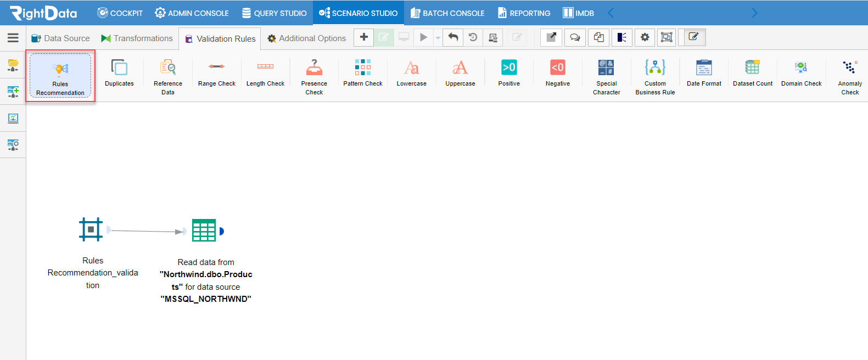Click the left navigation chevron
This screenshot has height=360, width=868.
611,13
